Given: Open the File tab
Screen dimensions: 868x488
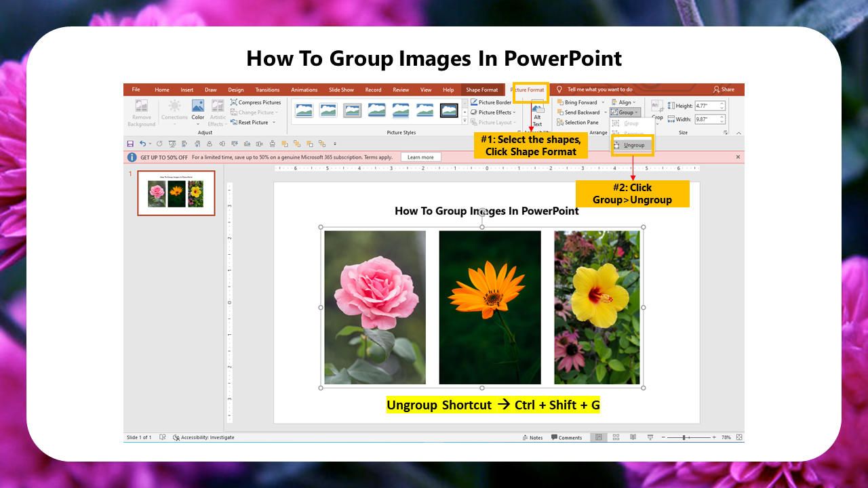Looking at the screenshot, I should point(136,89).
